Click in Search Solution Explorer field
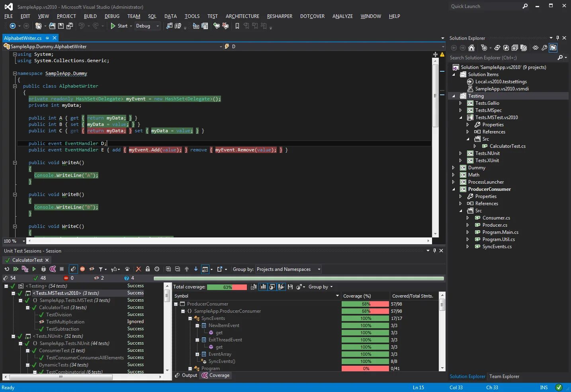 503,58
